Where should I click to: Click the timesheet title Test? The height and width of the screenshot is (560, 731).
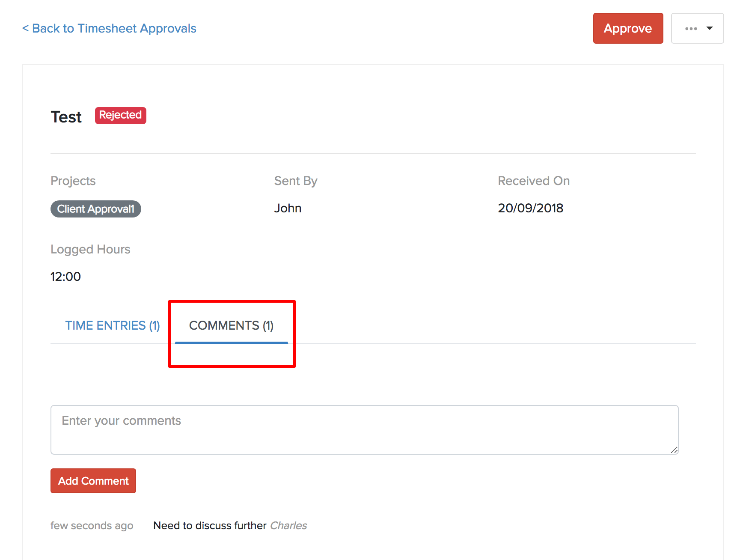coord(66,117)
